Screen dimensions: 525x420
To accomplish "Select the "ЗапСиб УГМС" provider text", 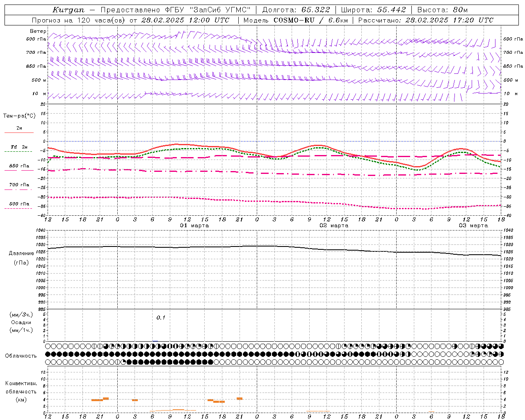I will 220,10.
